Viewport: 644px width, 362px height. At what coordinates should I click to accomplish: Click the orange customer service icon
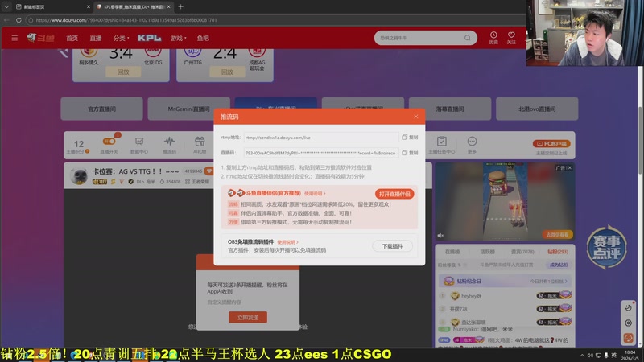[628, 338]
